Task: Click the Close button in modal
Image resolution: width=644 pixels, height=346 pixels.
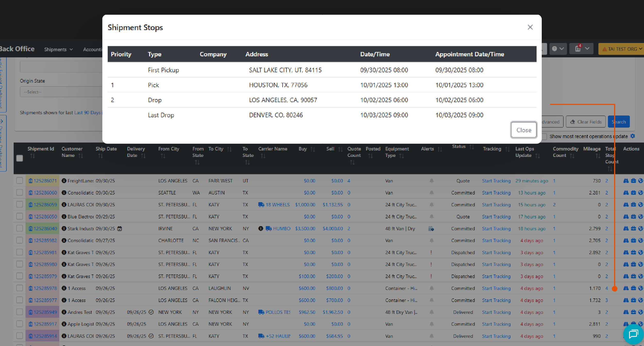Action: pos(524,130)
